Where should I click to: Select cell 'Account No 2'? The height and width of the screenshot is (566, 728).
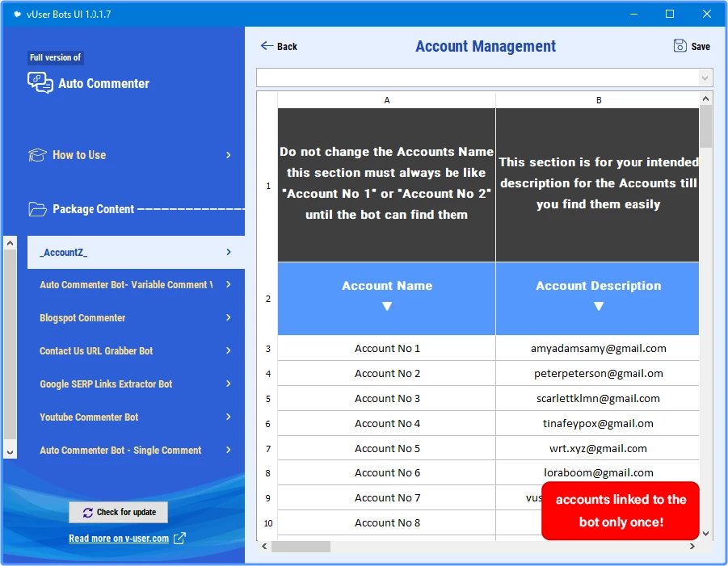point(387,374)
